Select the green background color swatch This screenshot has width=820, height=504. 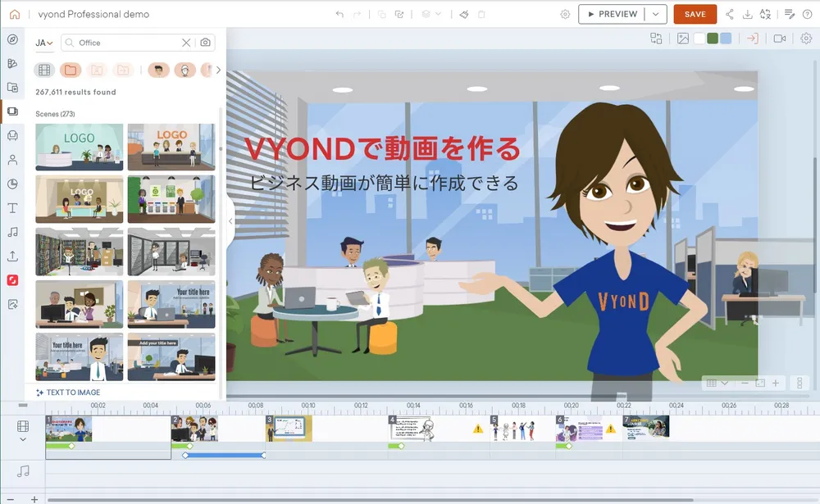pos(712,39)
